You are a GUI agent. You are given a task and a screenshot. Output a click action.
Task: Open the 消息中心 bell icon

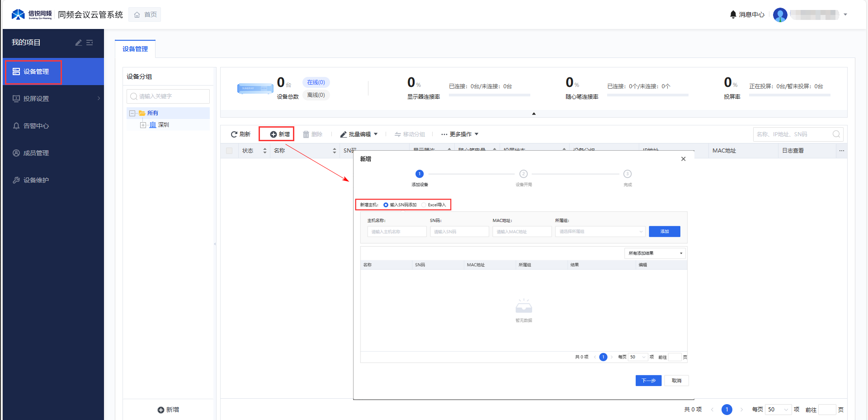(x=733, y=14)
